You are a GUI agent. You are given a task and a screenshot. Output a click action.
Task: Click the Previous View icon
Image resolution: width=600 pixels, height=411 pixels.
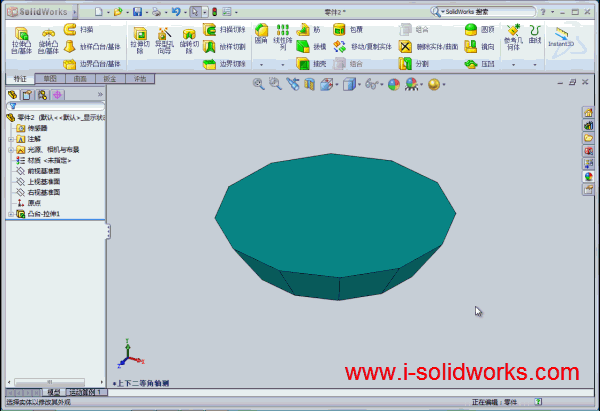tap(293, 84)
